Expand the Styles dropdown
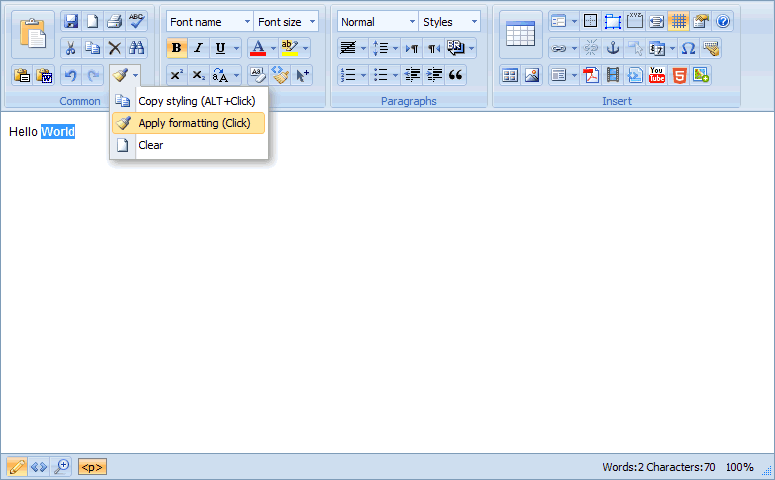 [449, 21]
